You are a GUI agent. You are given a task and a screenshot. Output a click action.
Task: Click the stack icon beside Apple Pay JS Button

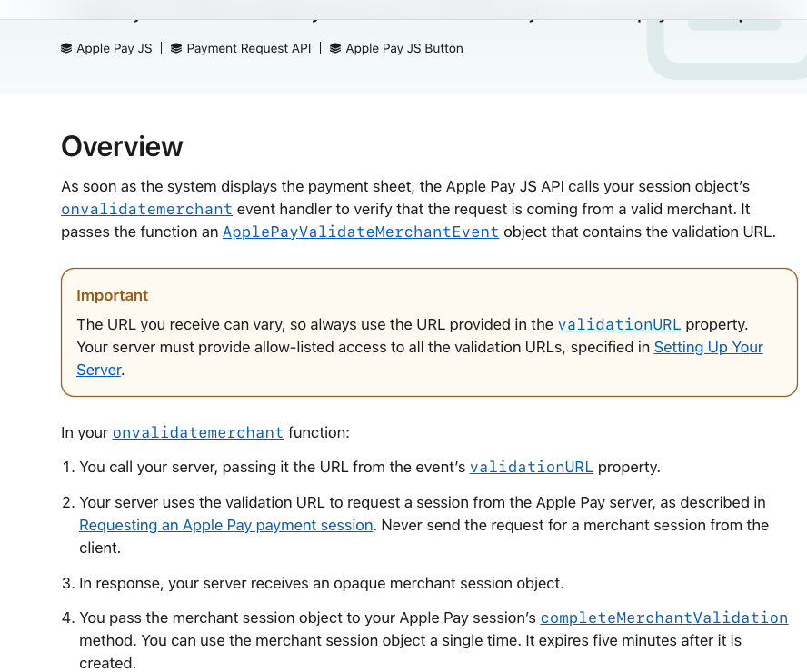335,48
